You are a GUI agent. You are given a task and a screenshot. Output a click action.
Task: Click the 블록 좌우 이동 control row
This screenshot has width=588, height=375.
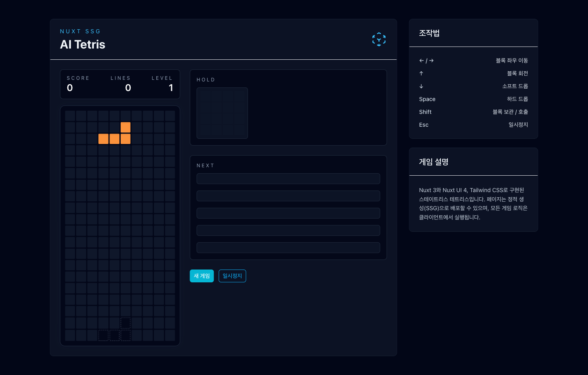coord(473,61)
